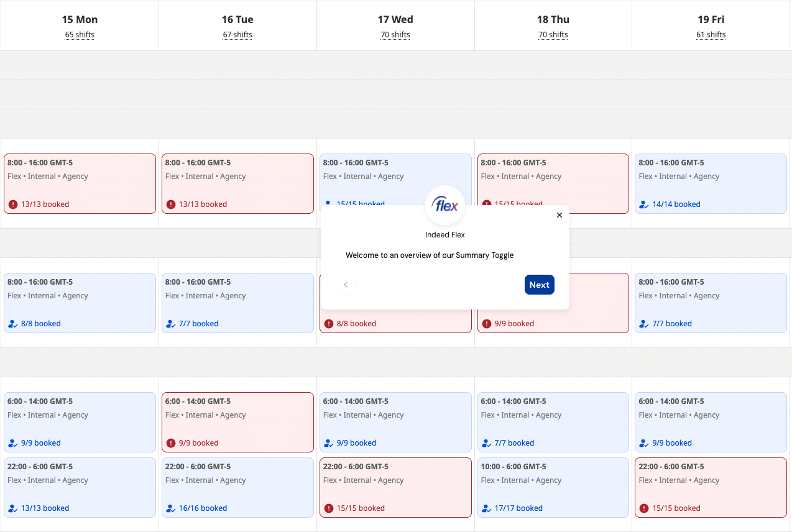Viewport: 792px width, 532px height.
Task: Click the booked-person icon beside Friday's 14/14 booked
Action: tap(645, 204)
